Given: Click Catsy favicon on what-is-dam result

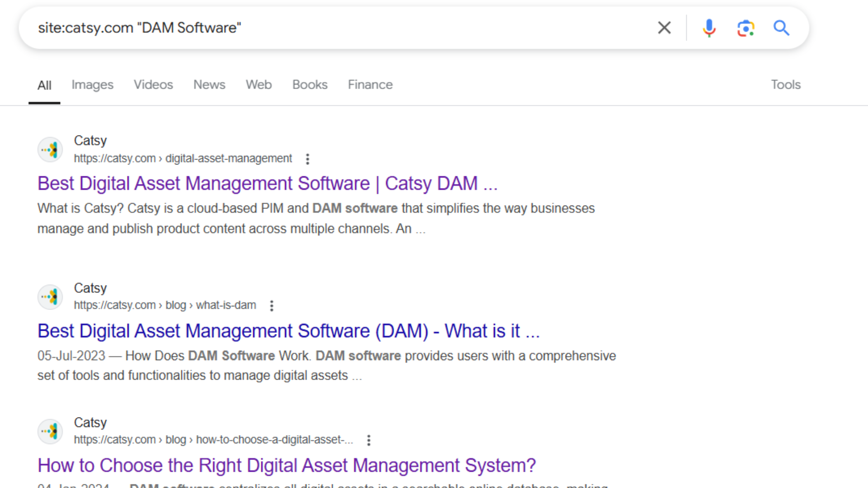Looking at the screenshot, I should (50, 297).
